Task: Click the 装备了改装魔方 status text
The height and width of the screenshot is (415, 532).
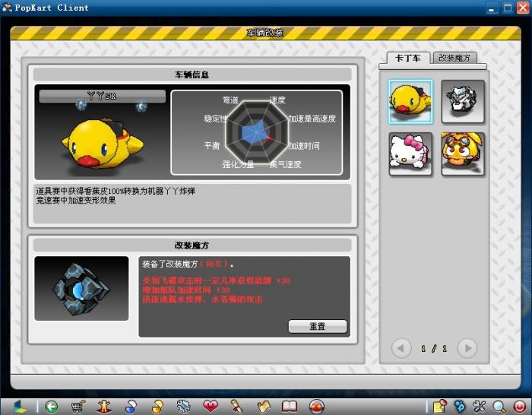Action: pyautogui.click(x=188, y=264)
